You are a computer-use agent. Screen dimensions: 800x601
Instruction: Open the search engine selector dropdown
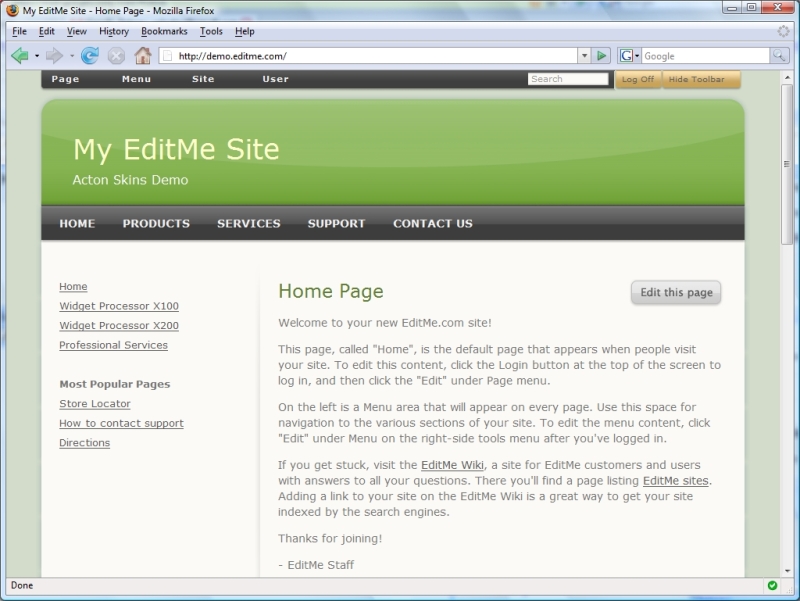point(637,56)
